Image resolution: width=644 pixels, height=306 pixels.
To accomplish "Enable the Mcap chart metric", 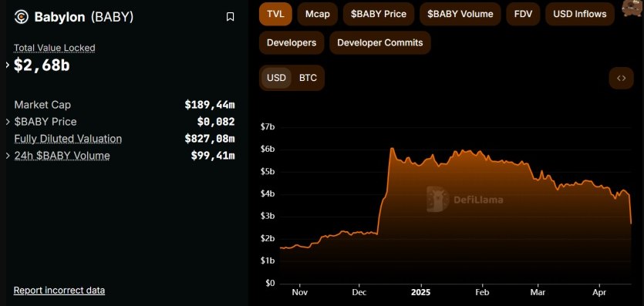I will [x=318, y=14].
